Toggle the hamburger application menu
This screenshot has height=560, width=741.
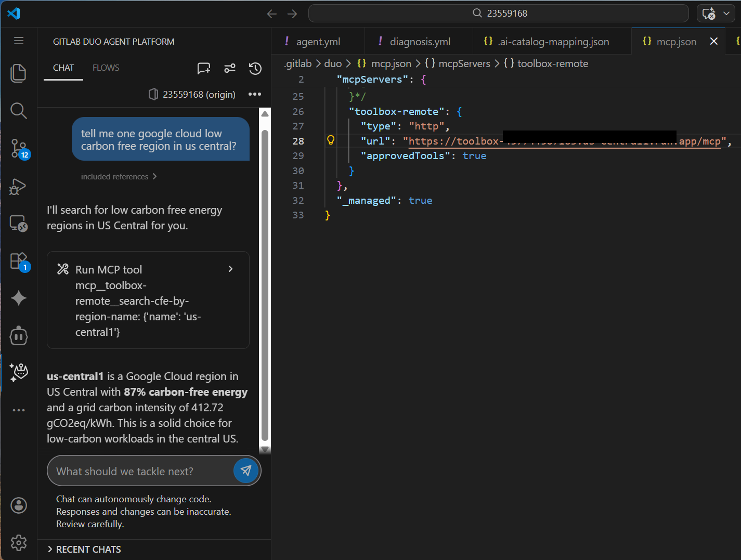click(x=19, y=41)
